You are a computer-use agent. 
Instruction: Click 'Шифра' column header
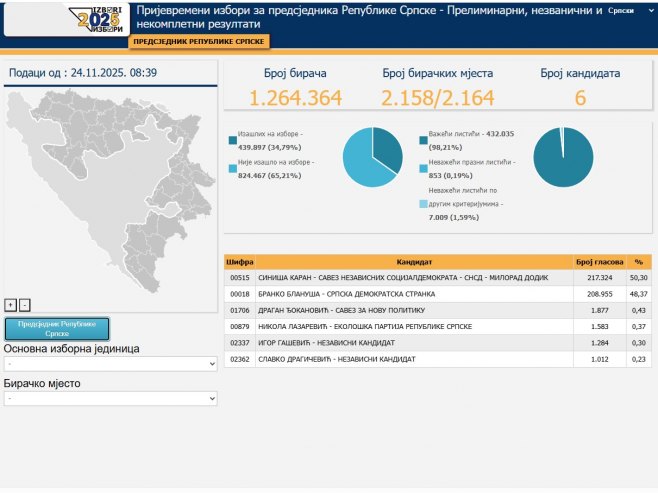[x=240, y=261]
